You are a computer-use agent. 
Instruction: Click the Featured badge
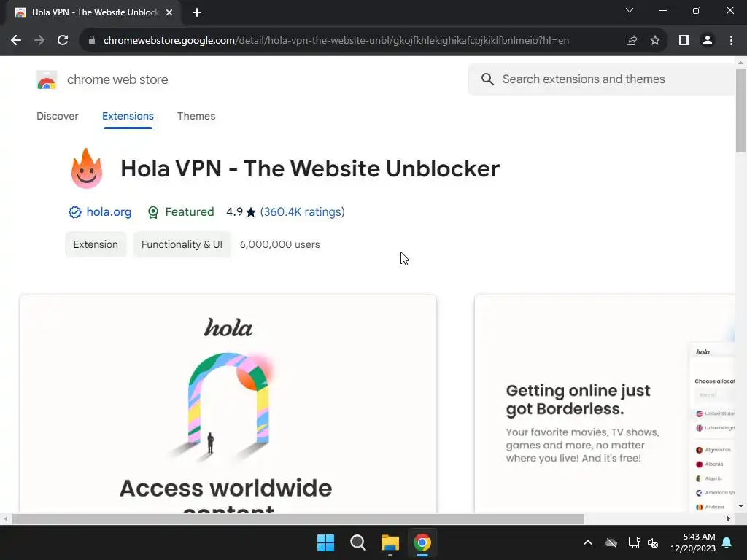point(181,212)
